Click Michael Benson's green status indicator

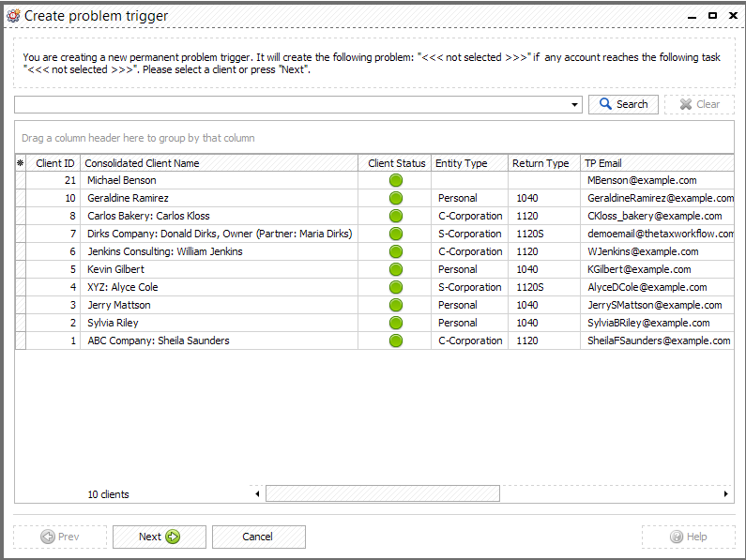[396, 180]
